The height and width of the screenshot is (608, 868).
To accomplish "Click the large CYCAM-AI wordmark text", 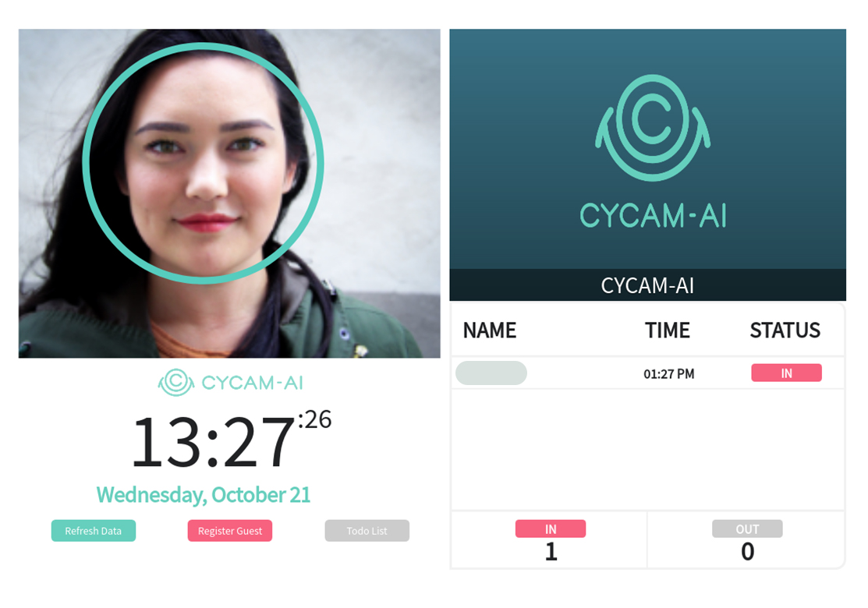I will point(653,215).
